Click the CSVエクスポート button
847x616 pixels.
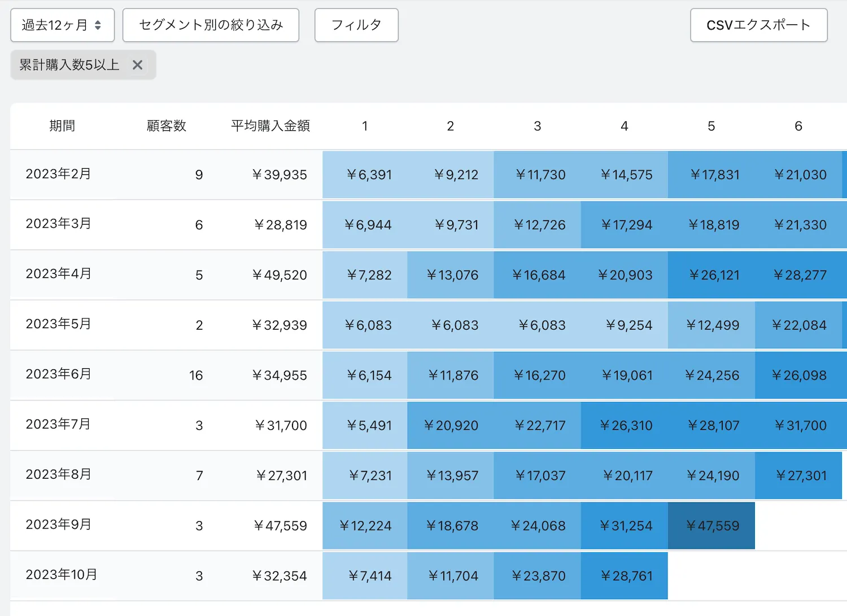coord(758,25)
